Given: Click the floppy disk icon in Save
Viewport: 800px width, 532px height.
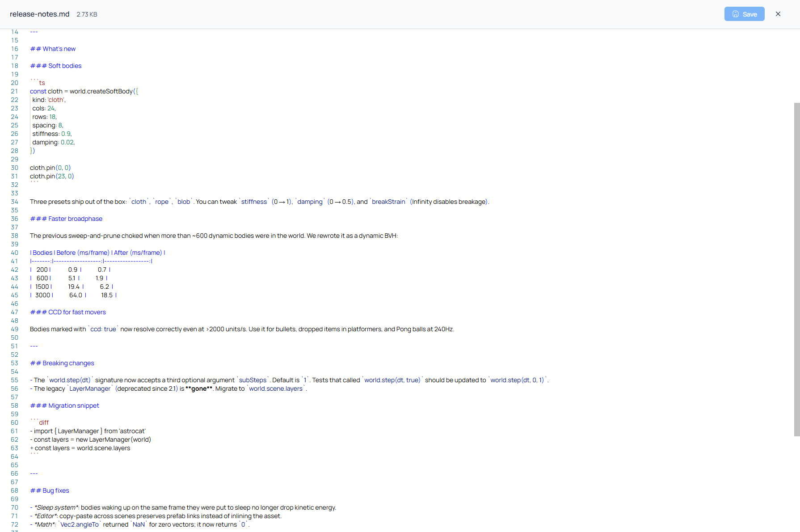Looking at the screenshot, I should (x=736, y=14).
